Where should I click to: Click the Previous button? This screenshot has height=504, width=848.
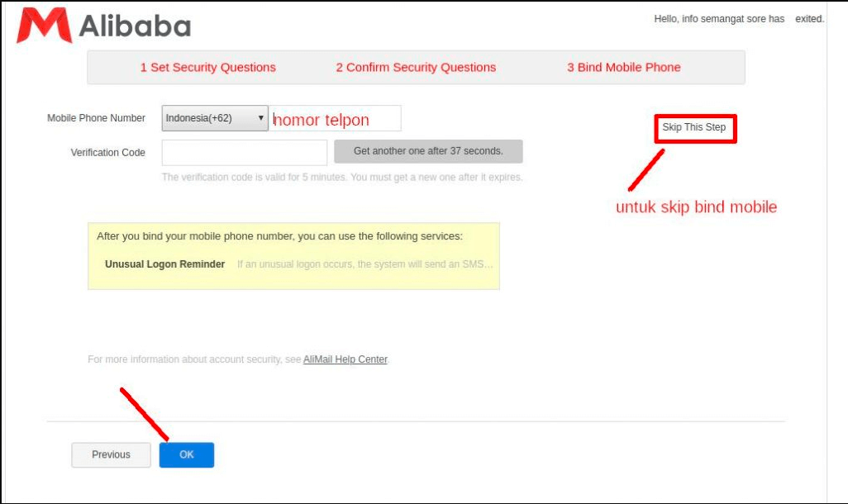[x=111, y=454]
